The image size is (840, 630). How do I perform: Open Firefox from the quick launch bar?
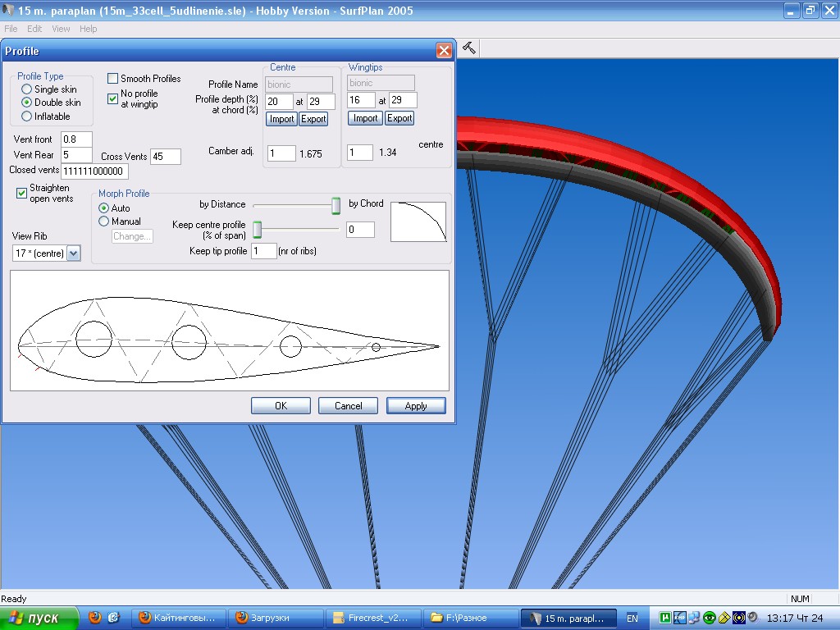click(x=95, y=618)
